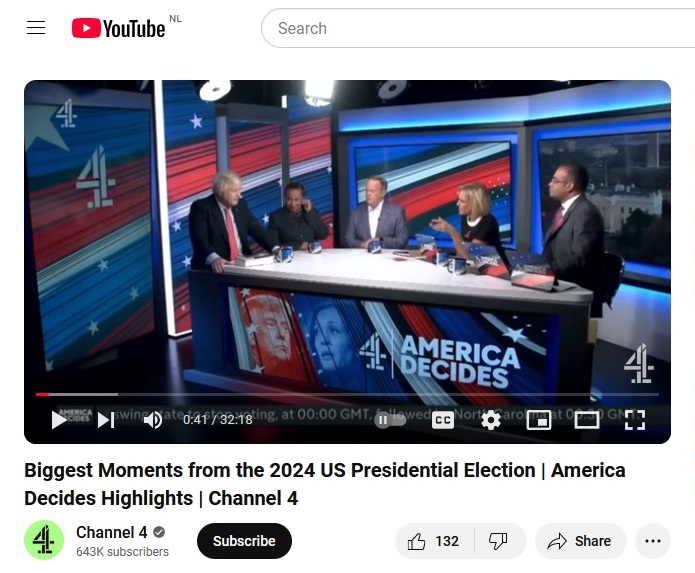The image size is (695, 573).
Task: Go to the YouTube home logo
Action: [118, 28]
